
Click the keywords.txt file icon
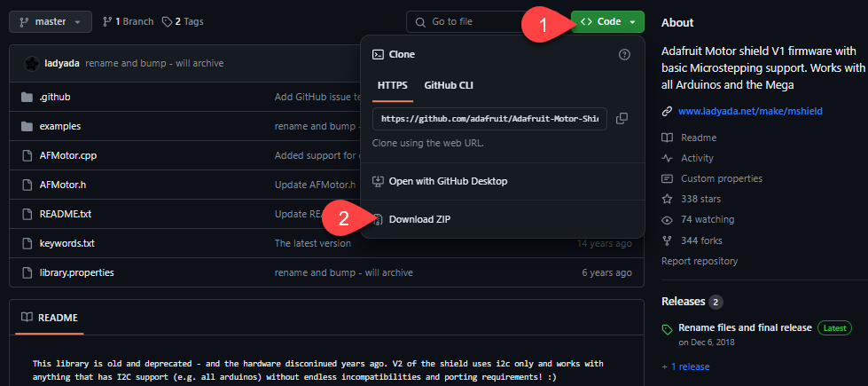[27, 243]
